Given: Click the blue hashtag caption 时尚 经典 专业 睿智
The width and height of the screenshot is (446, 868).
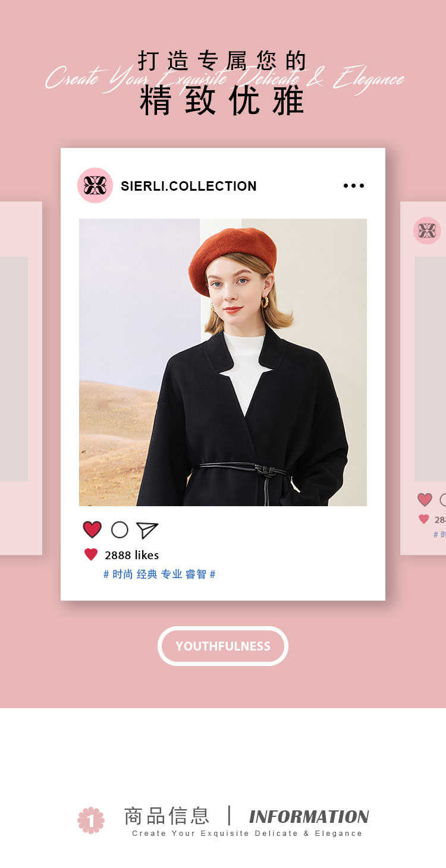Looking at the screenshot, I should point(159,575).
